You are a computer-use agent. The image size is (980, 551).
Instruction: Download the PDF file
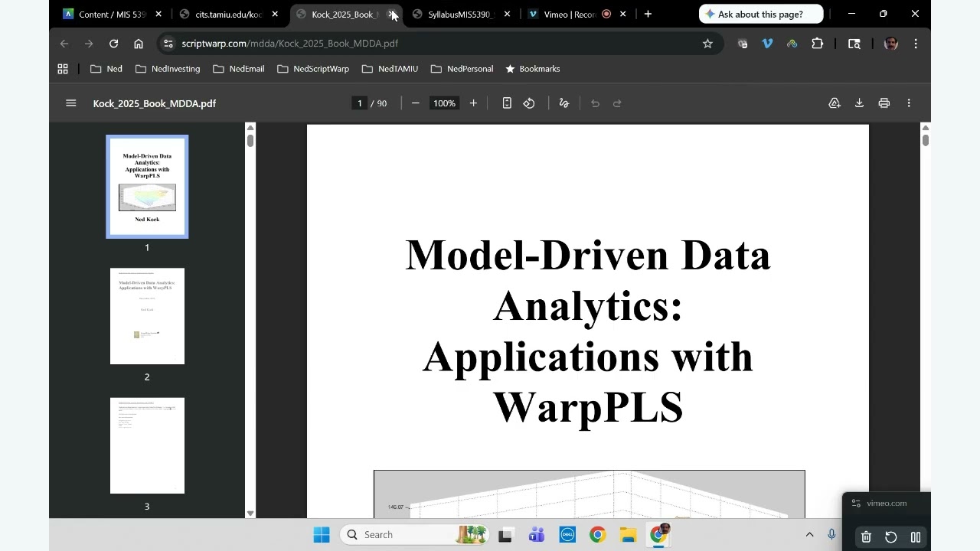(859, 103)
